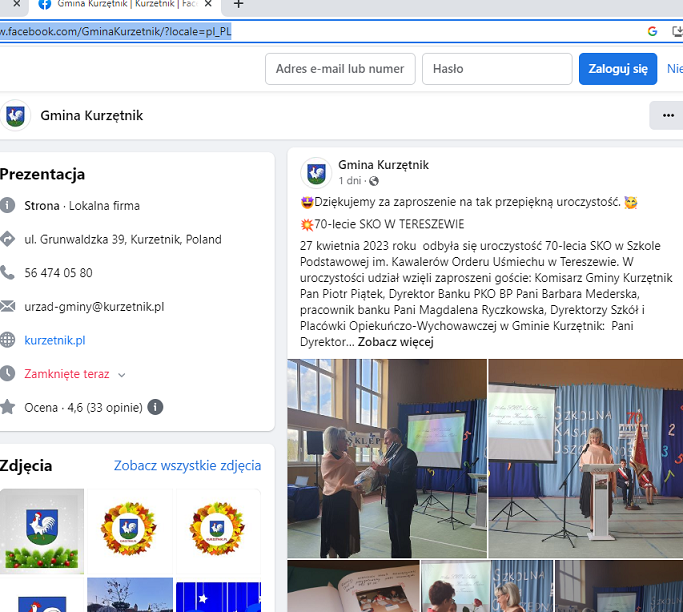Click the 'Strona · Lokalna firma' text

coord(82,206)
